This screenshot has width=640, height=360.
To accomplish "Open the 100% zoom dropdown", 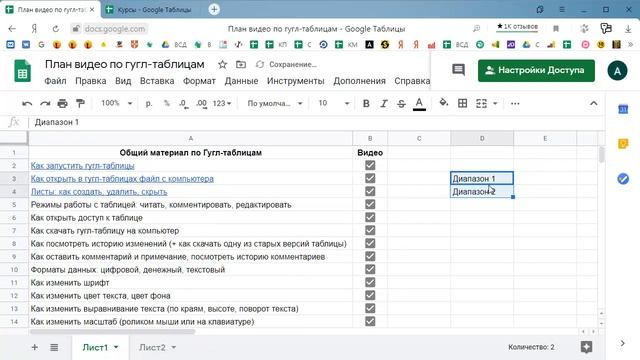I will tap(117, 104).
